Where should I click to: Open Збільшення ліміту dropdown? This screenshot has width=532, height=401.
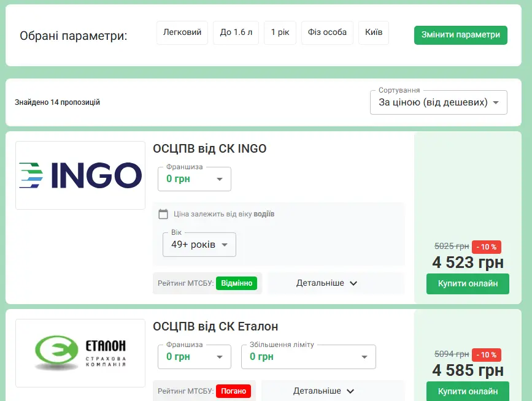tap(309, 357)
